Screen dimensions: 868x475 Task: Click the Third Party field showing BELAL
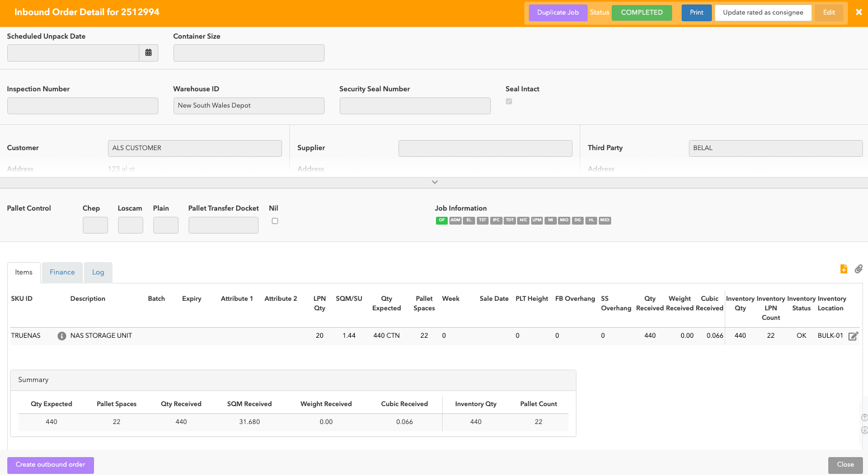pyautogui.click(x=776, y=148)
